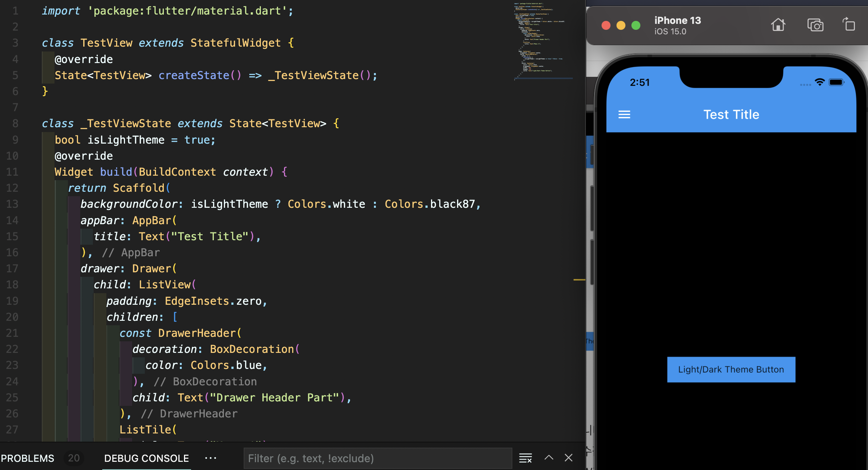The image size is (868, 470).
Task: Click the simulator Home button icon
Action: [778, 25]
